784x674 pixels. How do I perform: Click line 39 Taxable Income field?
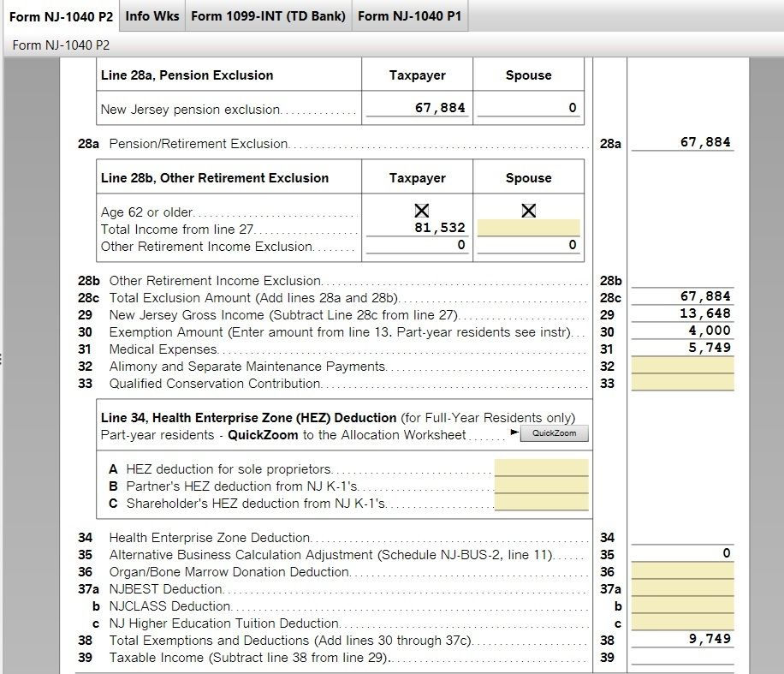tap(682, 656)
